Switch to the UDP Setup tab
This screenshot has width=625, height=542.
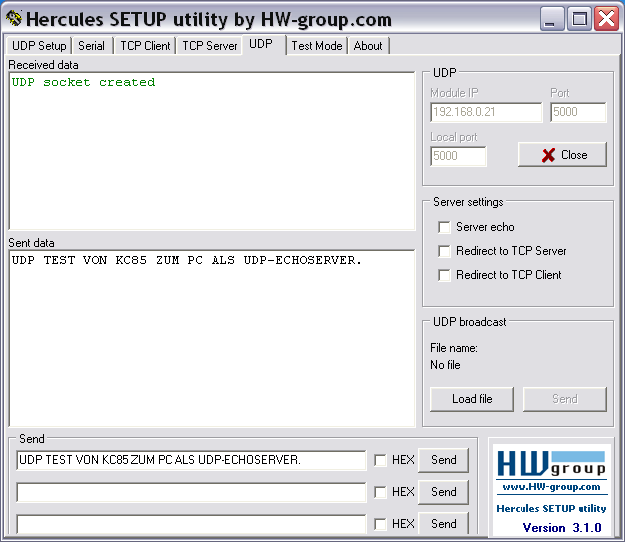39,46
